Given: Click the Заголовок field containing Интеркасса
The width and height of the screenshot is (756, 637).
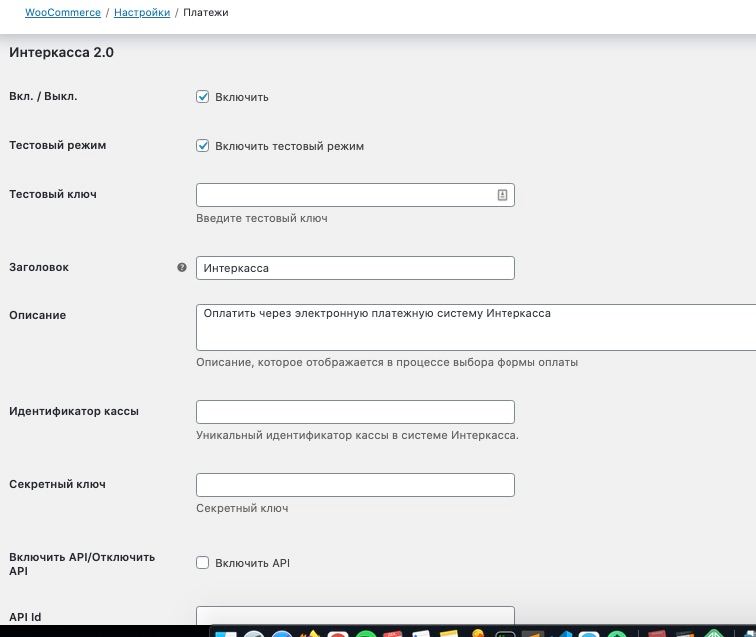Looking at the screenshot, I should pos(355,268).
